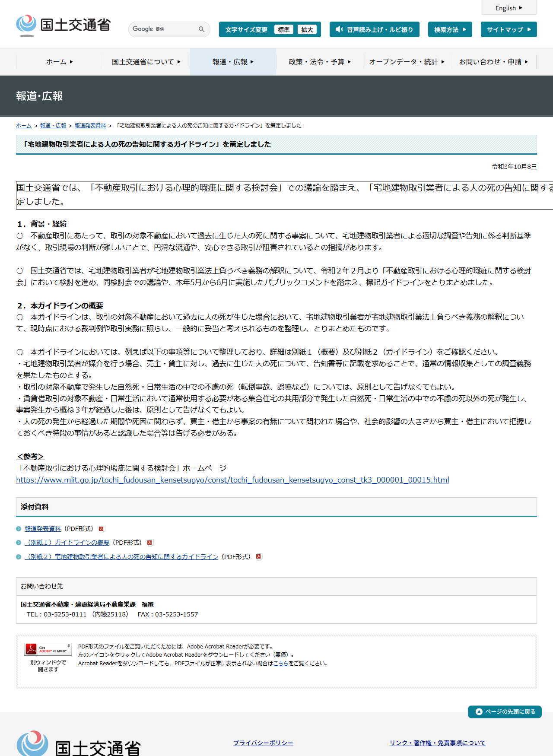Open the 報道発表資料 PDF link
This screenshot has height=756, width=553.
tap(43, 529)
